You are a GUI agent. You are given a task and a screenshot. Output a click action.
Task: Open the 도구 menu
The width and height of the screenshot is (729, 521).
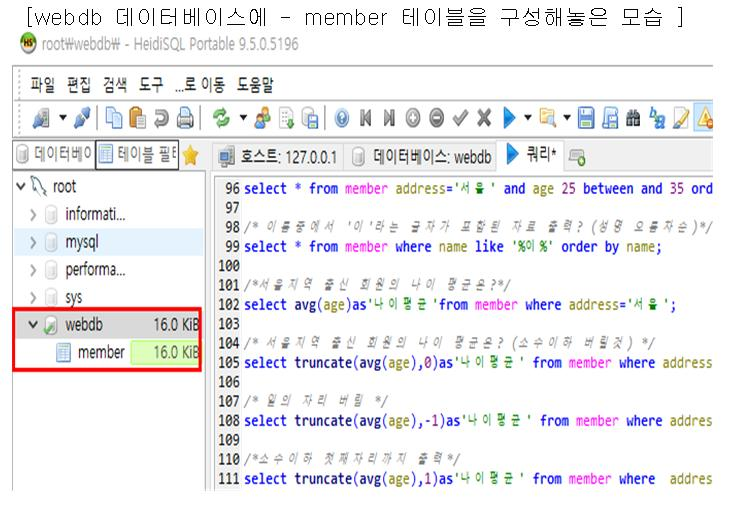click(x=151, y=85)
